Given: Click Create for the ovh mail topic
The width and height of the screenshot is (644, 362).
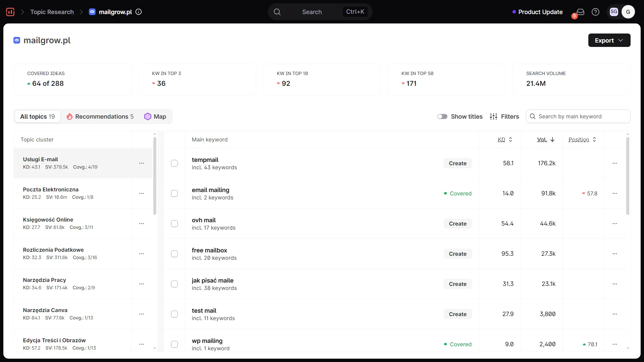Looking at the screenshot, I should [x=458, y=224].
